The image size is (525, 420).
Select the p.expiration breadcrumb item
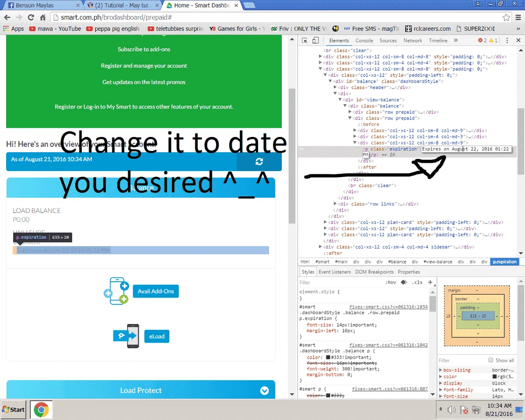click(x=505, y=262)
